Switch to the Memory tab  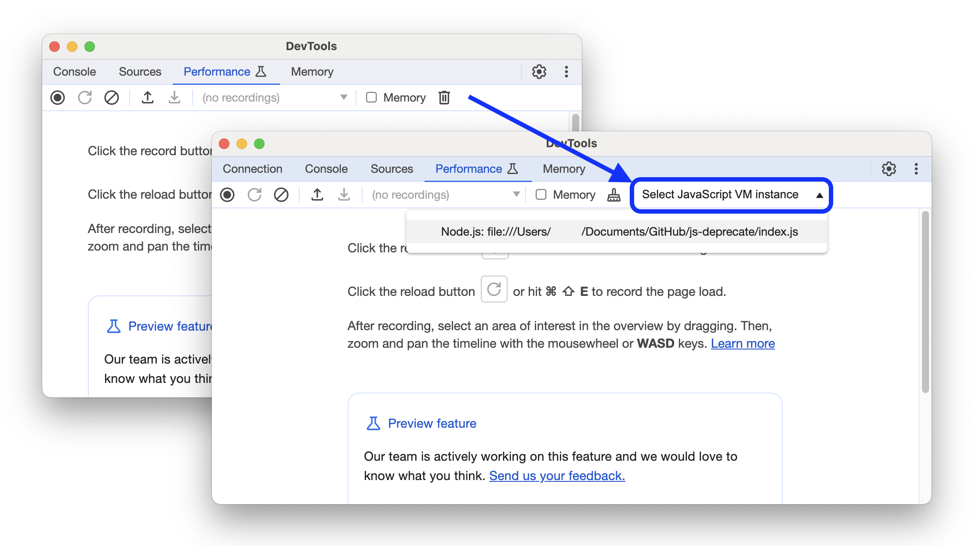point(563,169)
